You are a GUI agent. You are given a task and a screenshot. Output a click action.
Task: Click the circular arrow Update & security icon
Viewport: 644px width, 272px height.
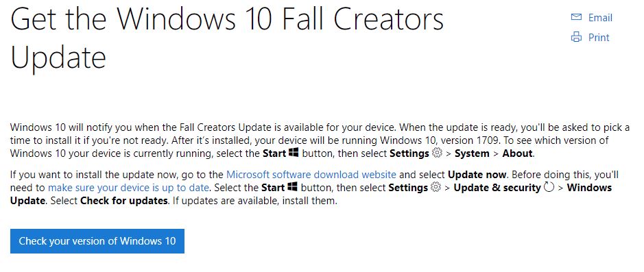click(549, 188)
